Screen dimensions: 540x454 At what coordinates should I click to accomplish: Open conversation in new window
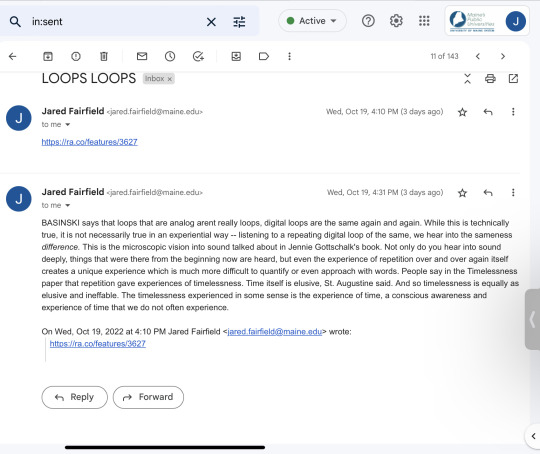coord(513,79)
